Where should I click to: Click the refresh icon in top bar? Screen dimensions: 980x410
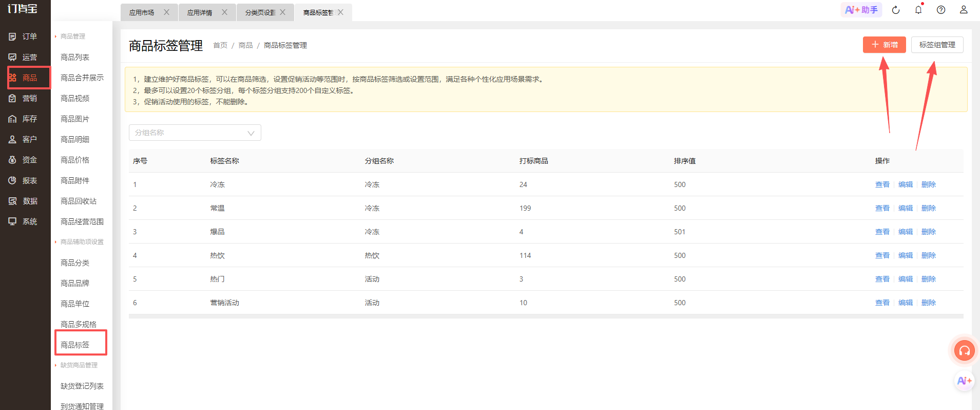point(896,10)
